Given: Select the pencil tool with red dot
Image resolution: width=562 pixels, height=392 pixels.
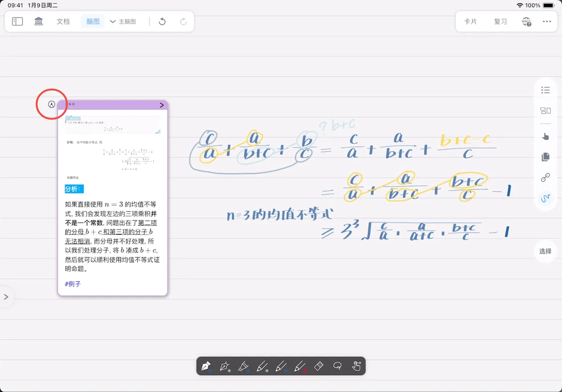Looking at the screenshot, I should point(300,366).
